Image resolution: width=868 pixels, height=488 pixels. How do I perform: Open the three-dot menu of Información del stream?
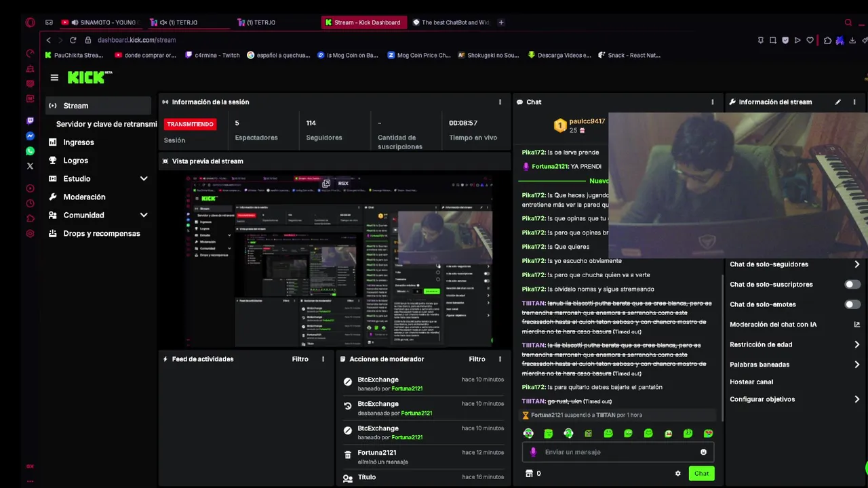pos(854,102)
